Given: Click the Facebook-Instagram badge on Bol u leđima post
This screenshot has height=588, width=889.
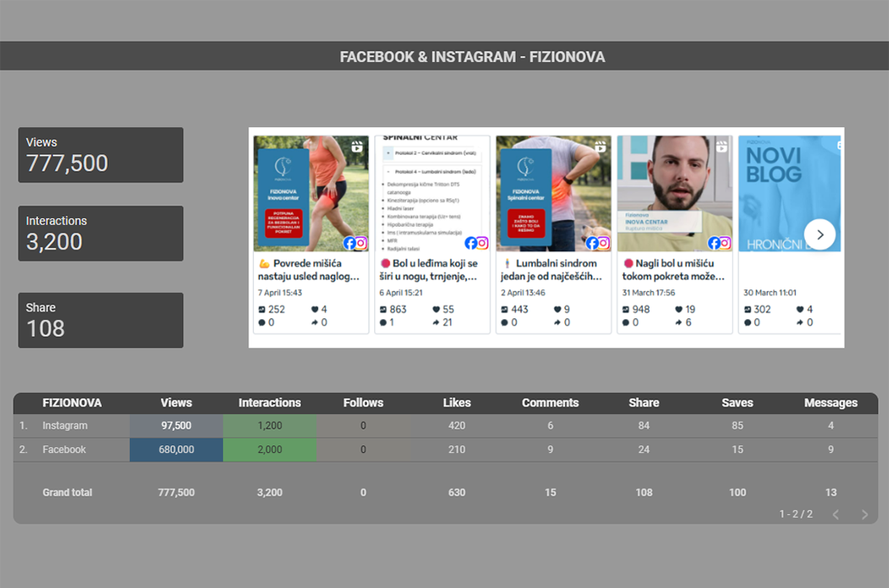Looking at the screenshot, I should tap(476, 243).
